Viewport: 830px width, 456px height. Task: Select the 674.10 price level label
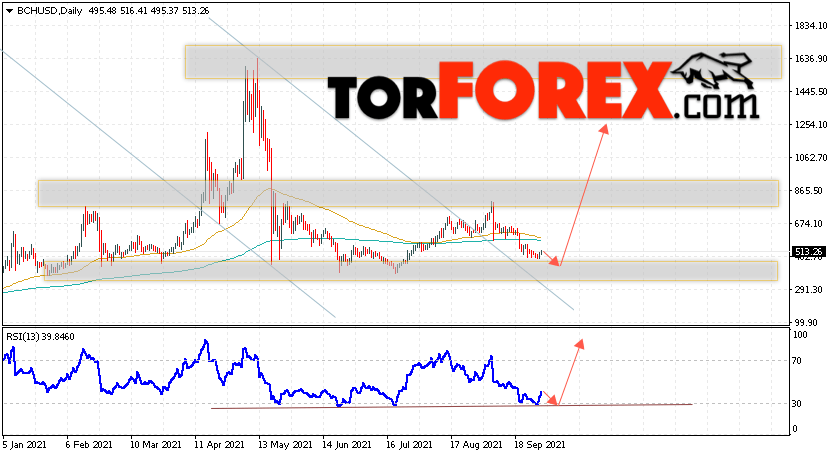(808, 223)
